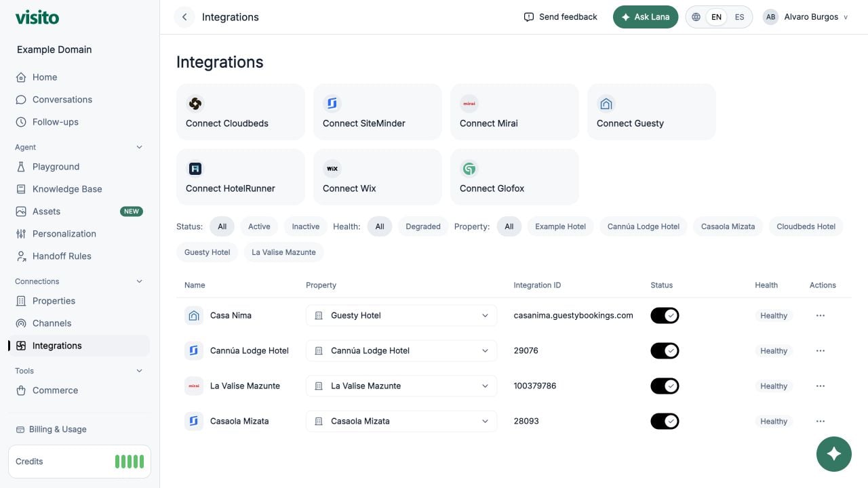
Task: Toggle Cannúa Lodge Hotel integration status
Action: coord(665,350)
